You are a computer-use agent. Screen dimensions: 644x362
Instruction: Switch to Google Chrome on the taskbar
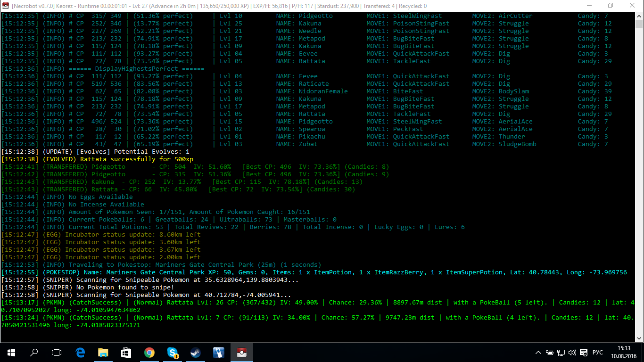[x=149, y=352]
